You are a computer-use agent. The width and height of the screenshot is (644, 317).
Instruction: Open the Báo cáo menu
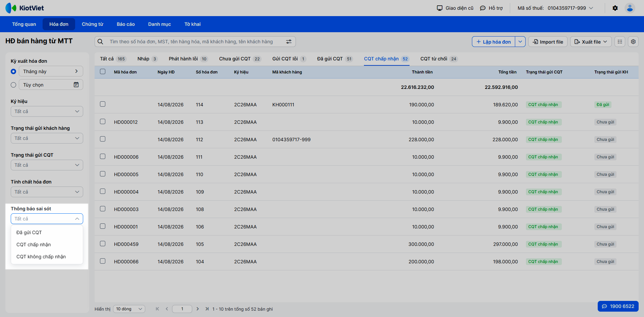[126, 24]
